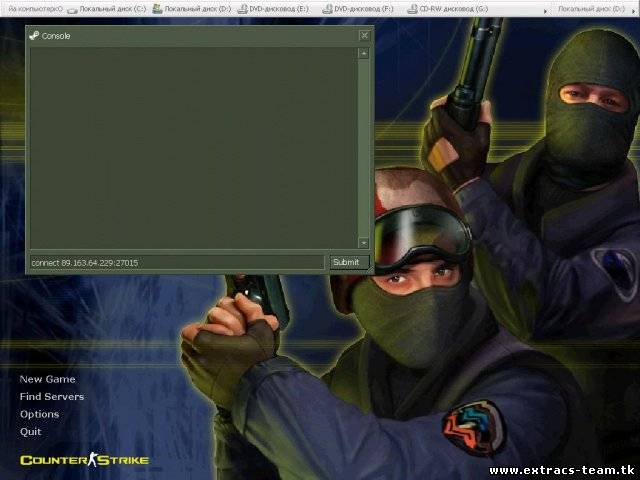Image resolution: width=640 pixels, height=480 pixels.
Task: Open CD-RW drive (G:) shortcut
Action: tap(448, 9)
